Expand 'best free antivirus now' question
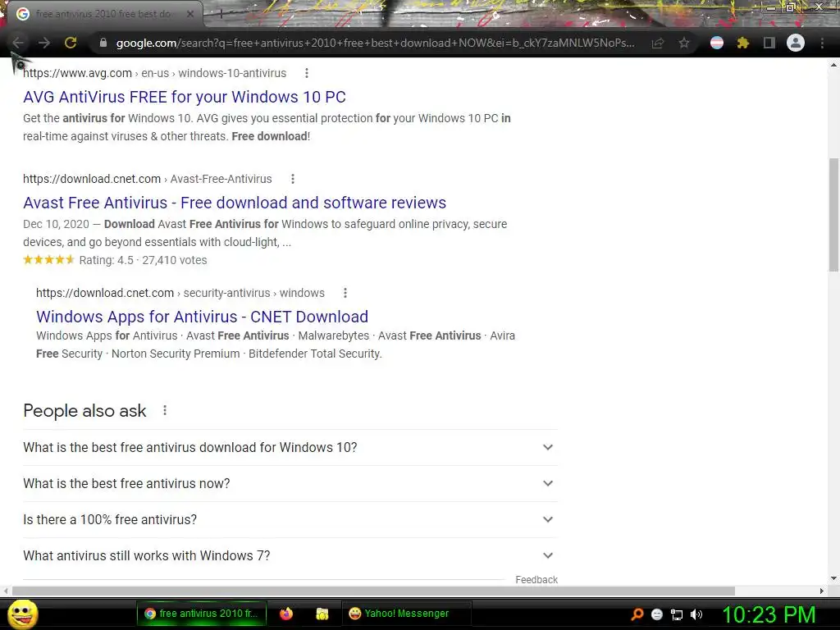The width and height of the screenshot is (840, 630). pos(290,483)
